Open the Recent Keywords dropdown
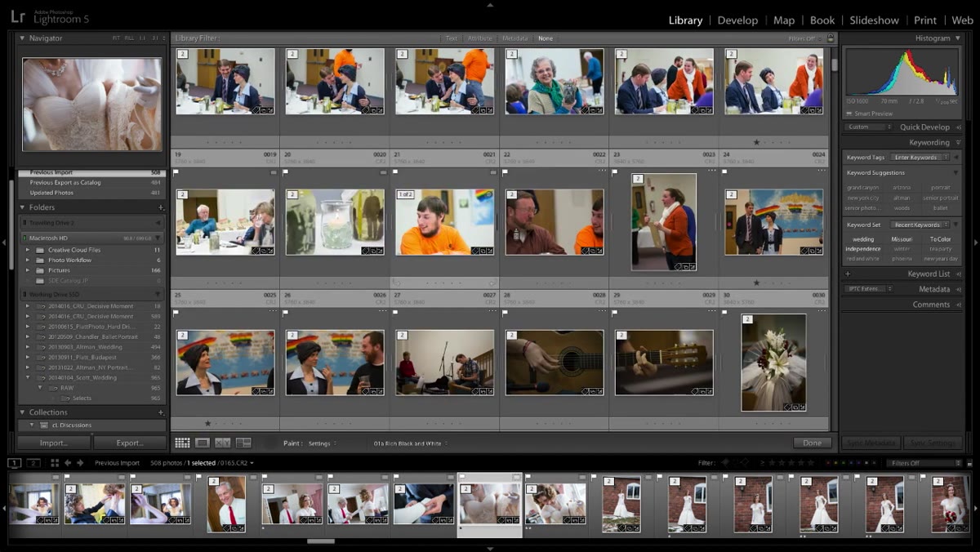This screenshot has width=980, height=552. coord(919,225)
